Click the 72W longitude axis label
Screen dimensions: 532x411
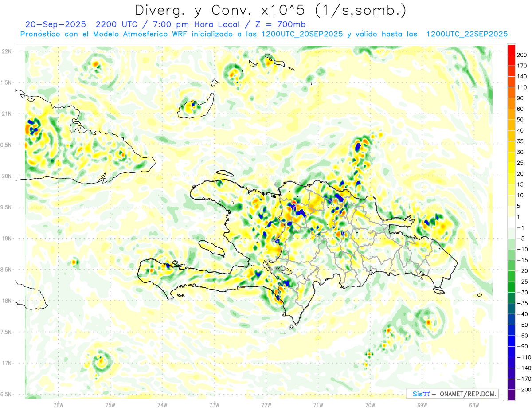(266, 405)
